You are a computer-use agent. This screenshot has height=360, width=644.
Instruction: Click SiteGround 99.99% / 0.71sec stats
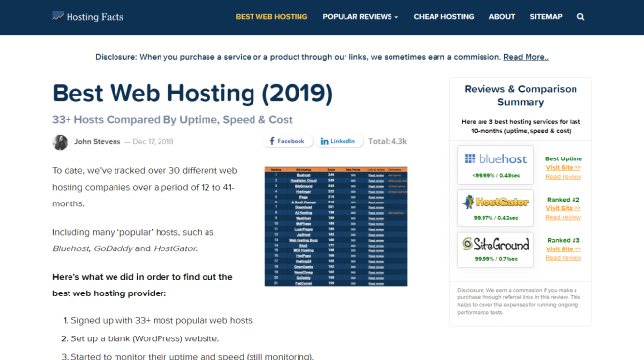coord(496,259)
